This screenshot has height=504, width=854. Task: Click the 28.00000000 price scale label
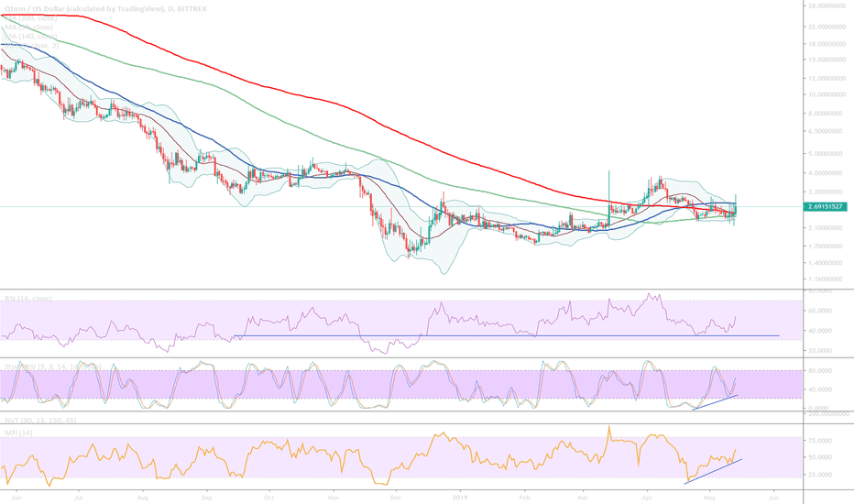click(828, 5)
